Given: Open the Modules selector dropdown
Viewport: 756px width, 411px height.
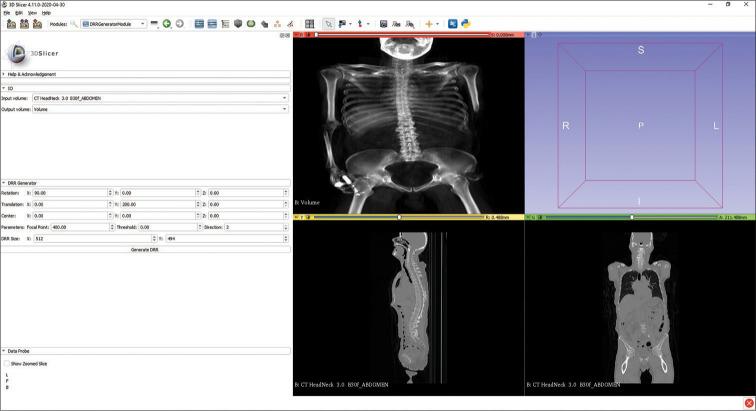Looking at the screenshot, I should (113, 23).
